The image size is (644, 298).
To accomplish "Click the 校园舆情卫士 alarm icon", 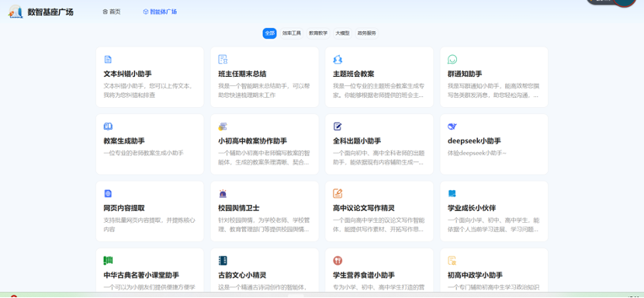I will [223, 193].
